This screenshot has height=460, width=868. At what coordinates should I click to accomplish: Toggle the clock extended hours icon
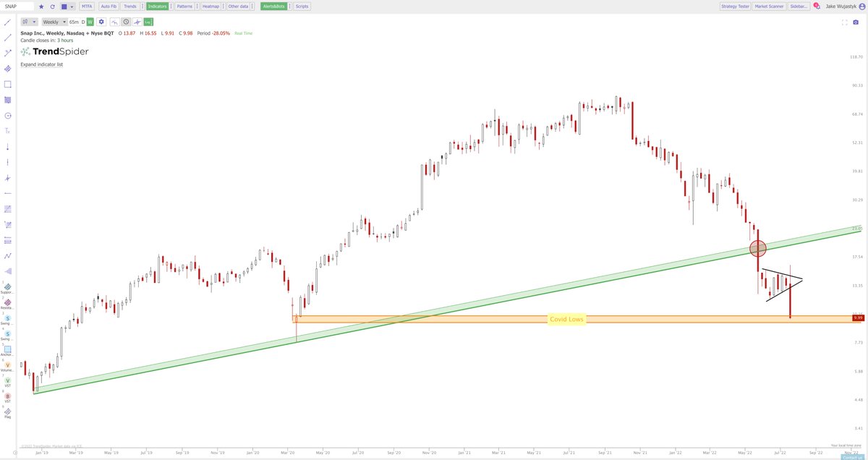coord(126,22)
